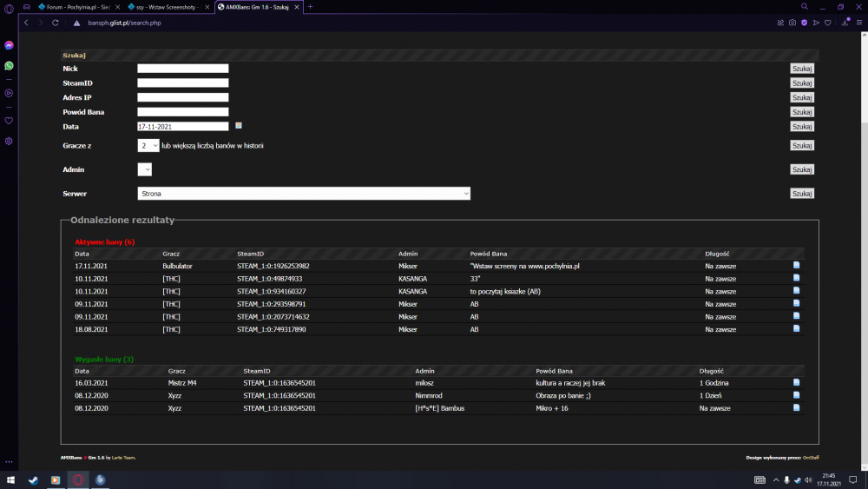Reload the page with the refresh icon

[55, 23]
